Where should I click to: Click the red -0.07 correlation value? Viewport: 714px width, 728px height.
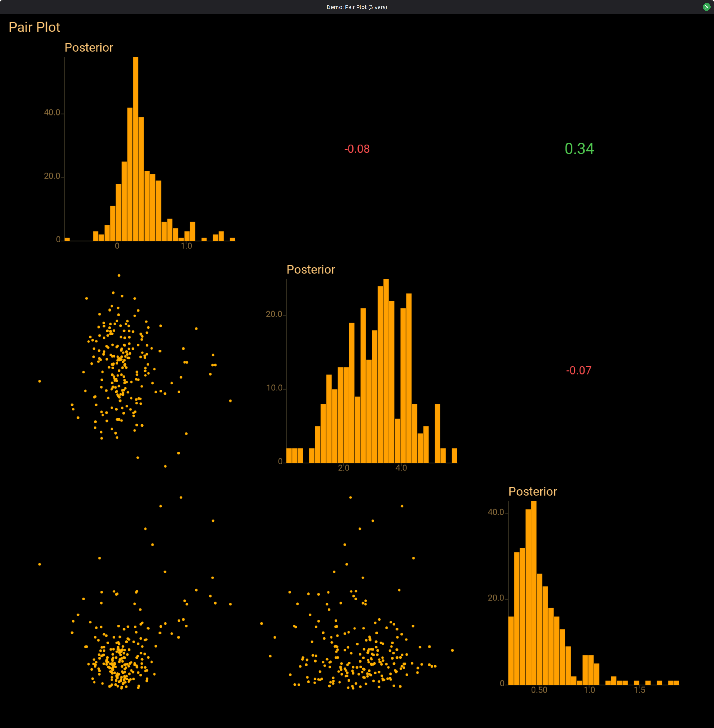click(x=579, y=371)
